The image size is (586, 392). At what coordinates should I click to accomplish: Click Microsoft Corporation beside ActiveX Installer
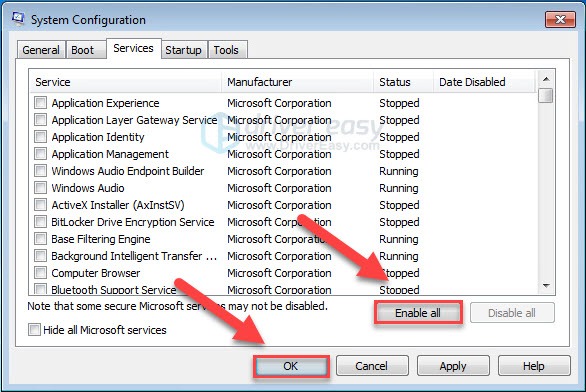click(x=279, y=205)
